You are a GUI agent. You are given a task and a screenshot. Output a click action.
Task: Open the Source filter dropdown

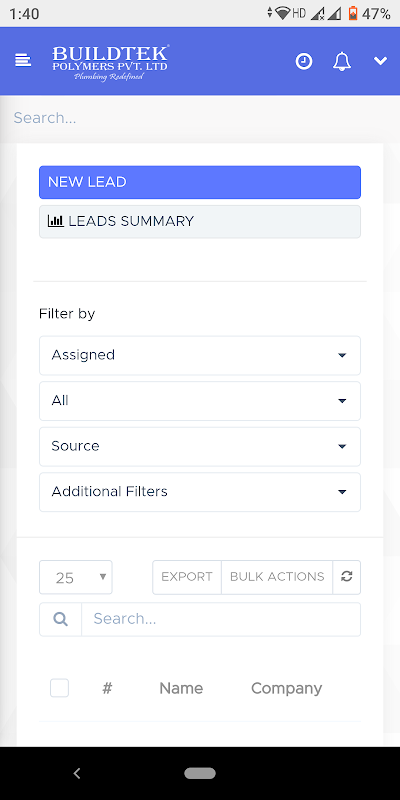[x=200, y=446]
